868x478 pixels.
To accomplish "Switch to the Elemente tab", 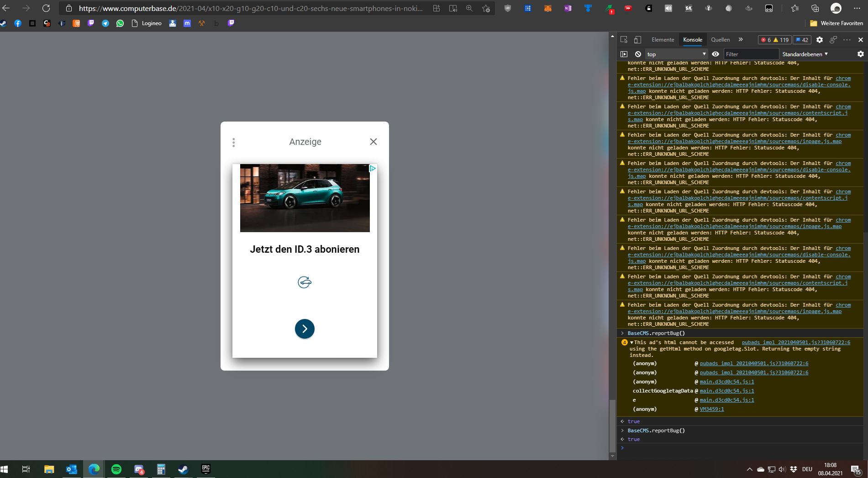I will pos(663,40).
